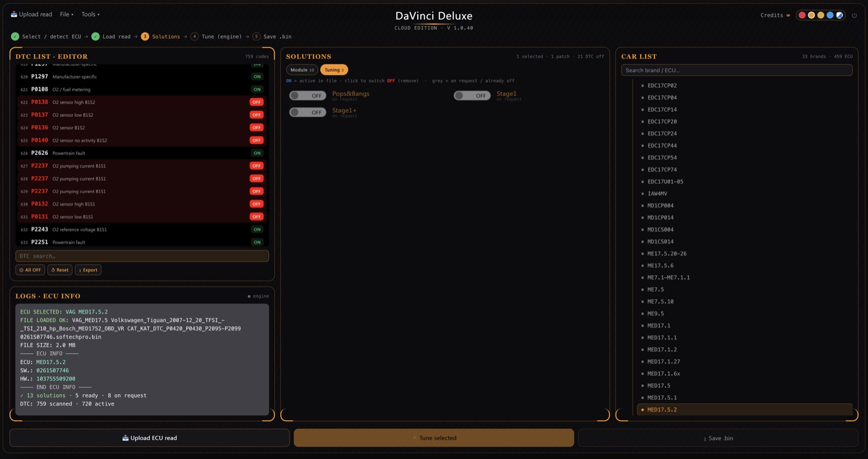
Task: Click the power icon beside theme colors
Action: (854, 15)
